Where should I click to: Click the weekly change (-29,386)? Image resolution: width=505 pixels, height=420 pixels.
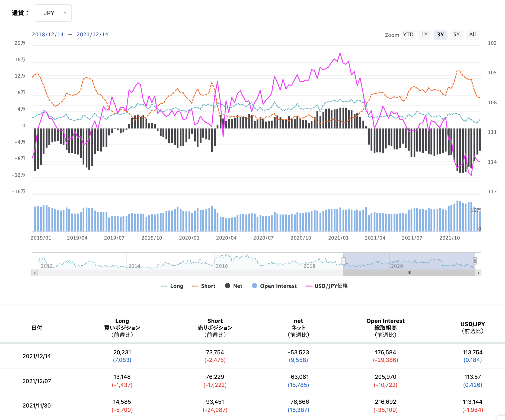point(385,360)
